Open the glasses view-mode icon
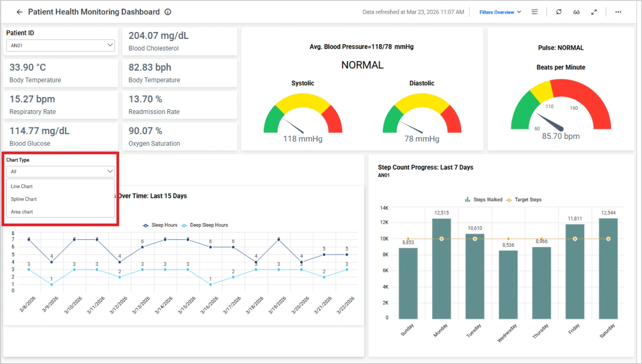 pyautogui.click(x=577, y=12)
